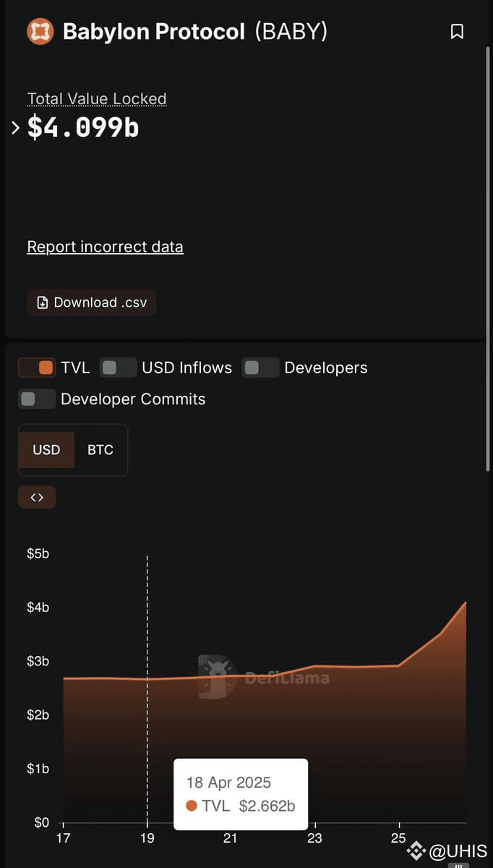Enable the Developers toggle
The height and width of the screenshot is (868, 493).
(260, 367)
